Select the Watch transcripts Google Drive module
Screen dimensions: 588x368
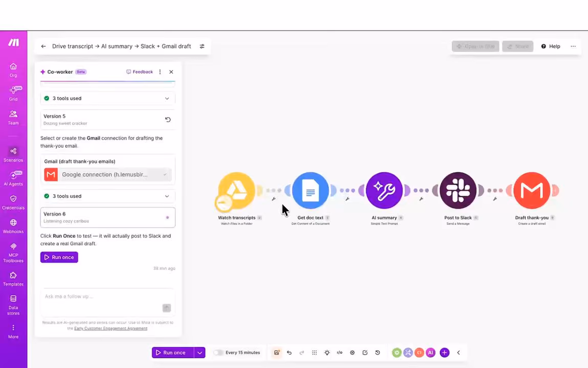pyautogui.click(x=236, y=190)
